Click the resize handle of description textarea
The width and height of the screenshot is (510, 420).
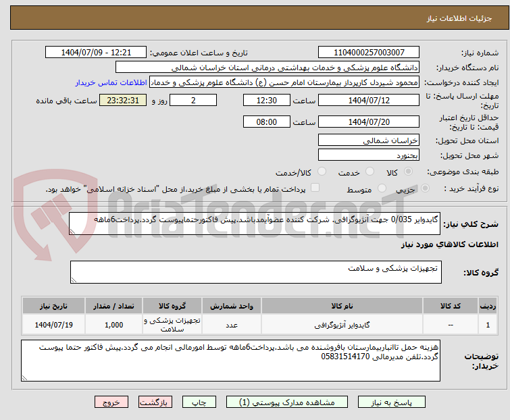tap(72, 232)
